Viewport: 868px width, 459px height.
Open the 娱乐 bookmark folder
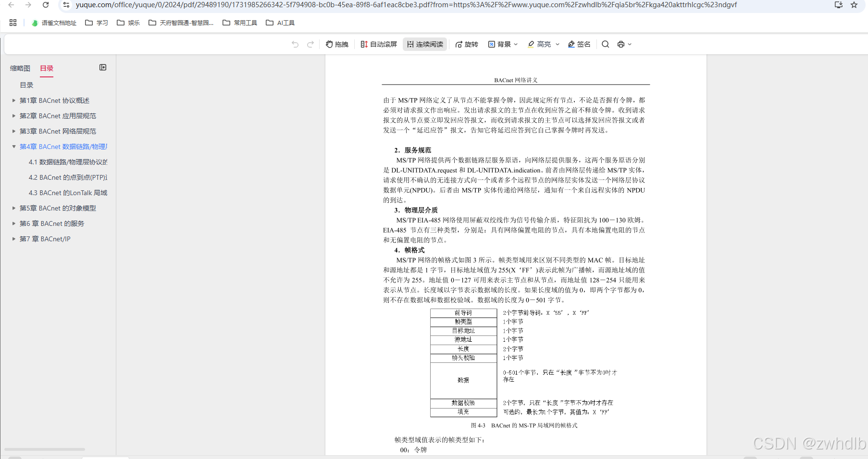pos(128,23)
